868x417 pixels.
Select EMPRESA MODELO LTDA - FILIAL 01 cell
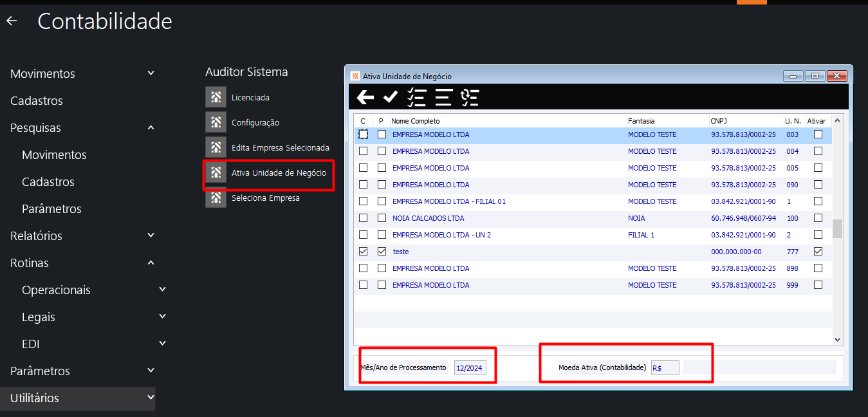tap(449, 201)
